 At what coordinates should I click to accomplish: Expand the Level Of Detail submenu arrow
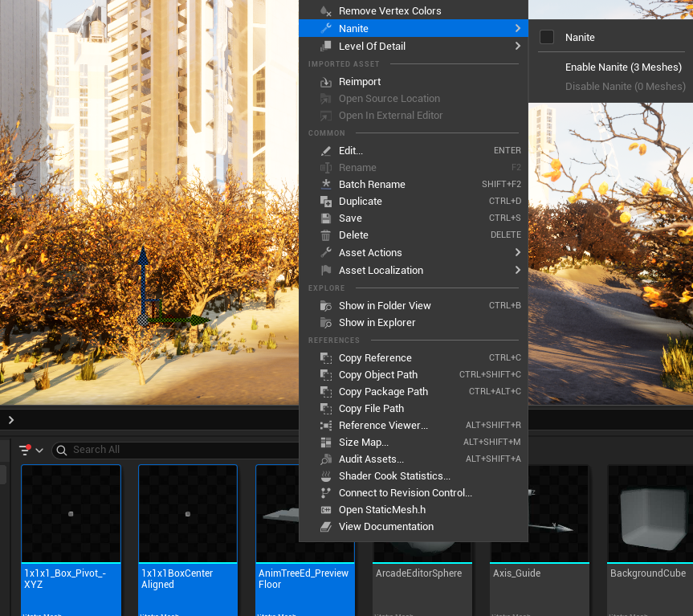517,46
